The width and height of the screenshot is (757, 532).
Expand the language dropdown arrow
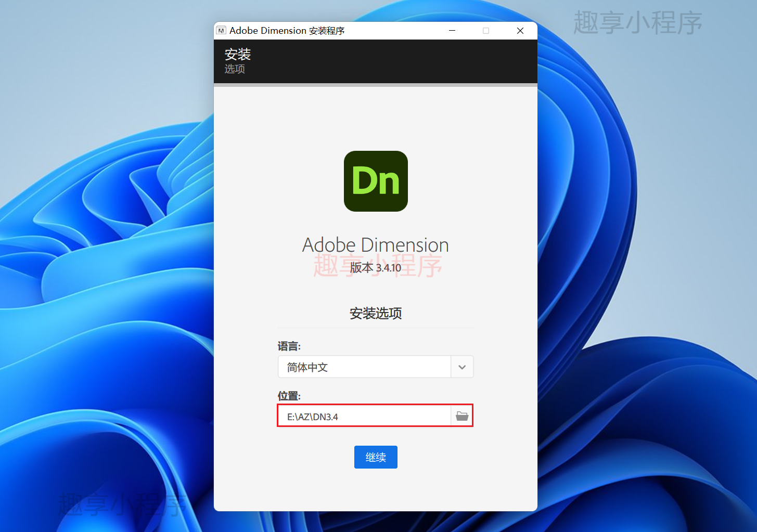[x=462, y=367]
